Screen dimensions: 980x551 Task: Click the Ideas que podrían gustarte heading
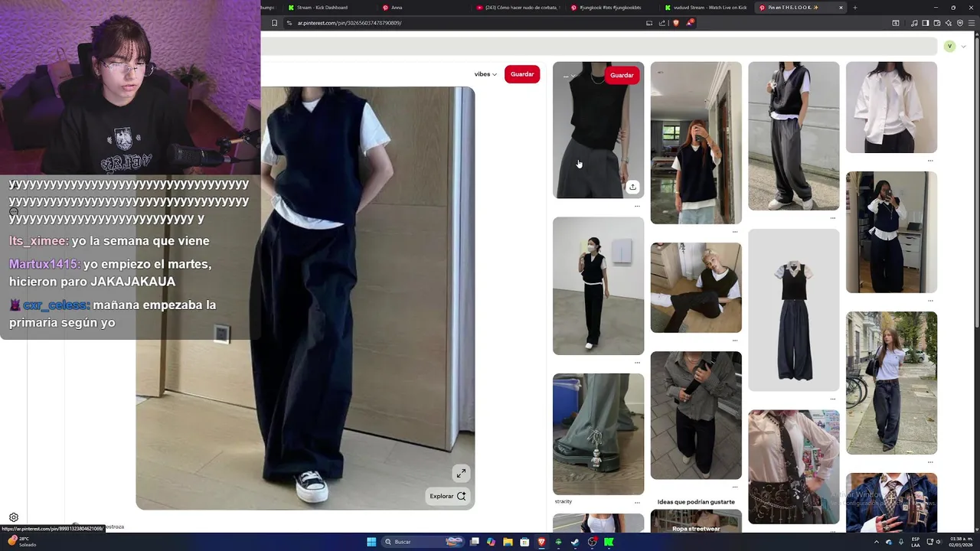click(696, 502)
